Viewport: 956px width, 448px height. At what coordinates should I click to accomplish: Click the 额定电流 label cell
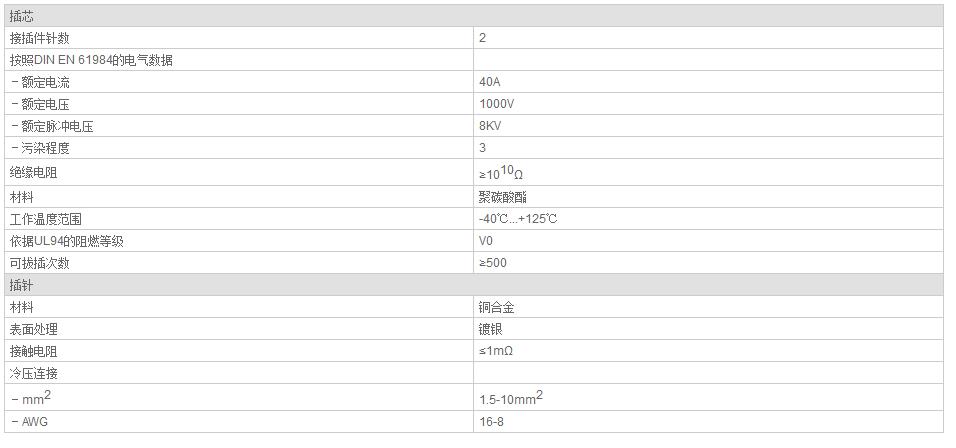[239, 82]
